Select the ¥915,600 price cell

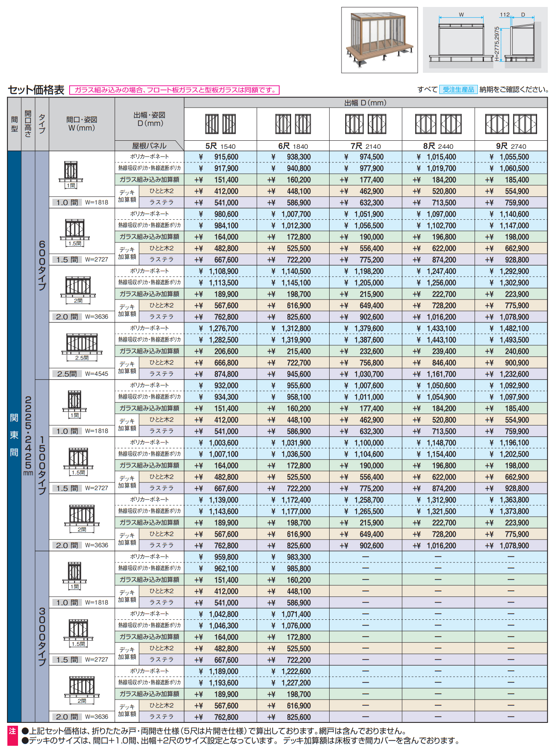pos(220,157)
